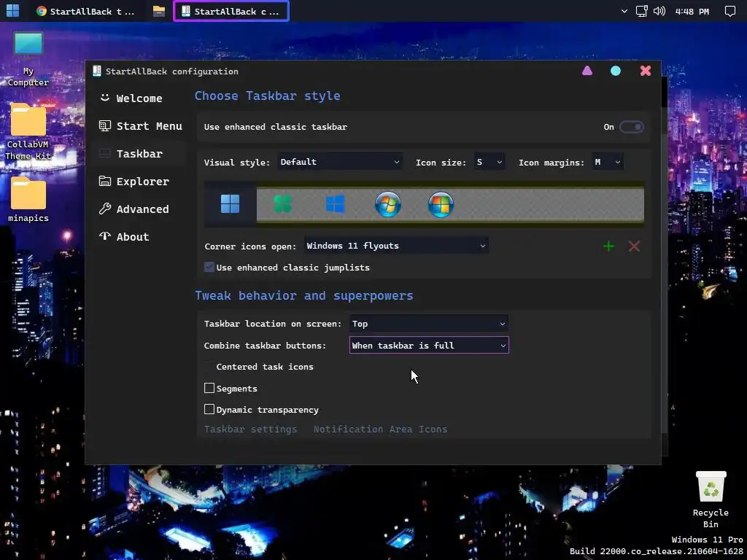Open the network tray icon
Screen dimensions: 747x560
(x=642, y=11)
